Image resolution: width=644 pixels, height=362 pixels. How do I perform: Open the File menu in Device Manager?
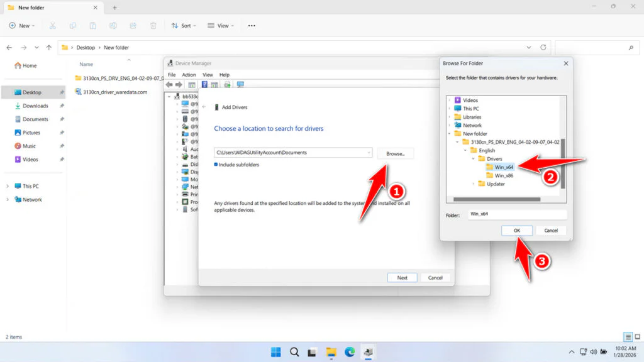[x=172, y=75]
